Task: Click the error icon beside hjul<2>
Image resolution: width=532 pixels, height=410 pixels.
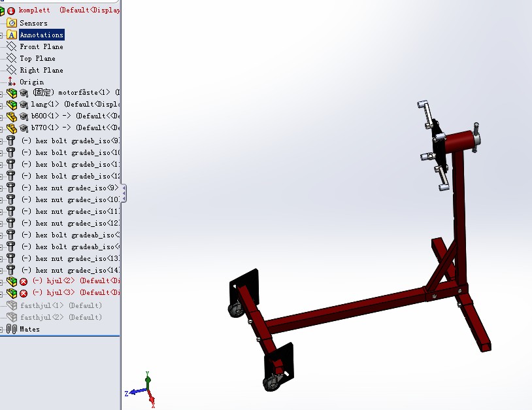Action: [x=24, y=281]
